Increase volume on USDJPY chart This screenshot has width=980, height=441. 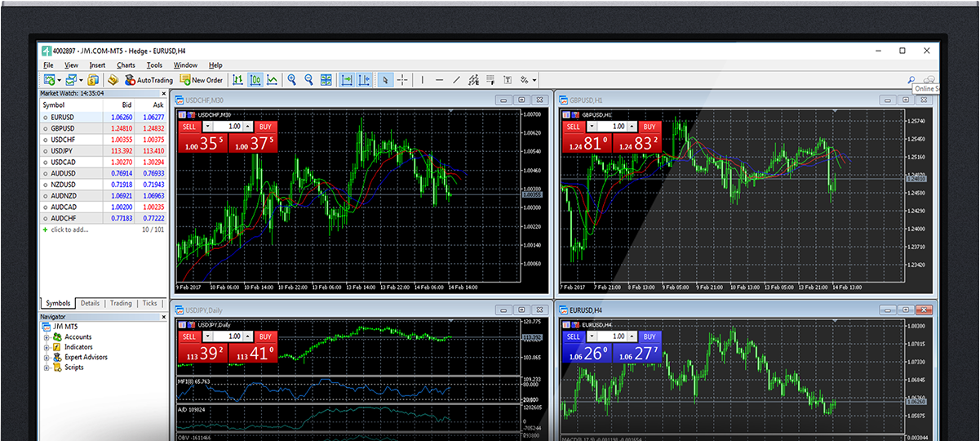249,336
